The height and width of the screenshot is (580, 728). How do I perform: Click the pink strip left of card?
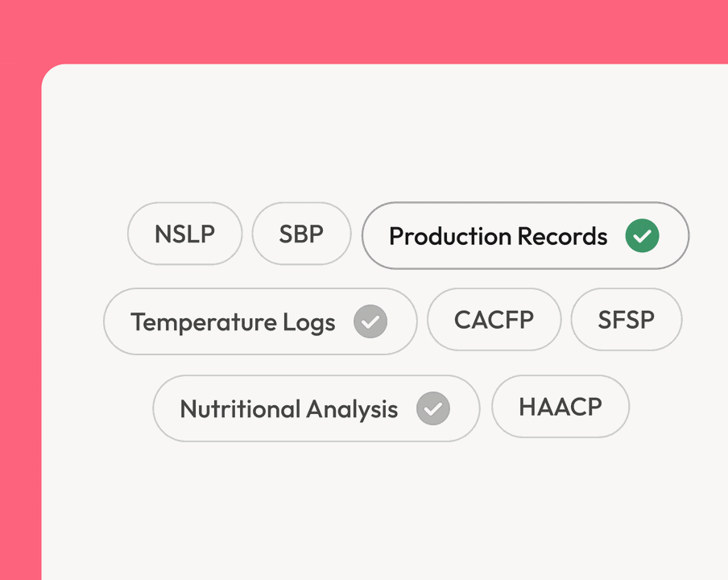click(x=19, y=322)
